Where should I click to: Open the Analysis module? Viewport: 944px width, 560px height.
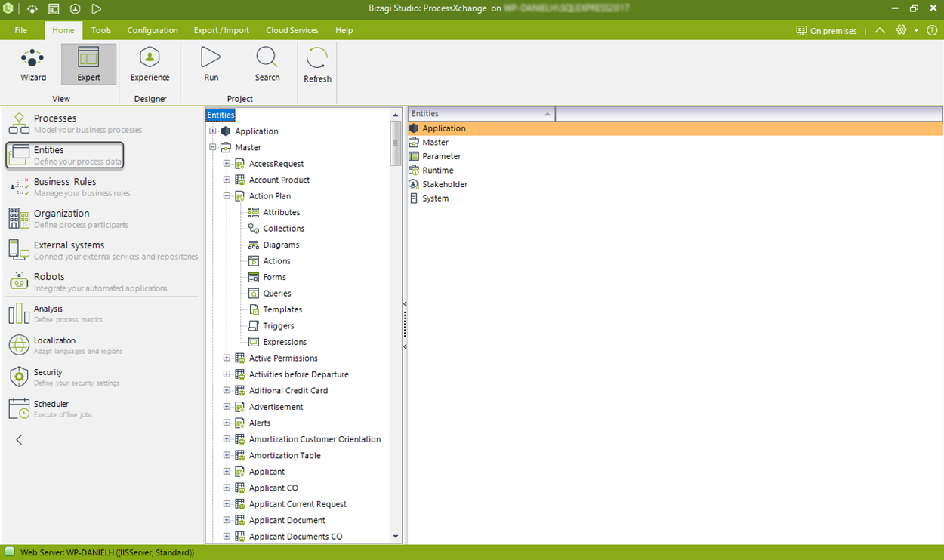(x=55, y=313)
